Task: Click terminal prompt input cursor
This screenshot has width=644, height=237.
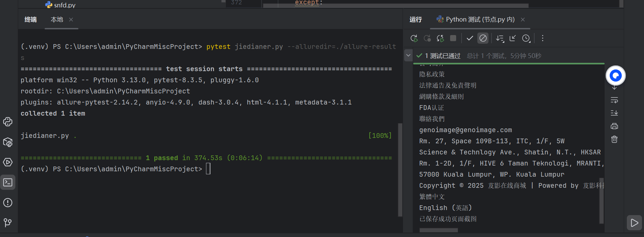Action: (x=208, y=169)
